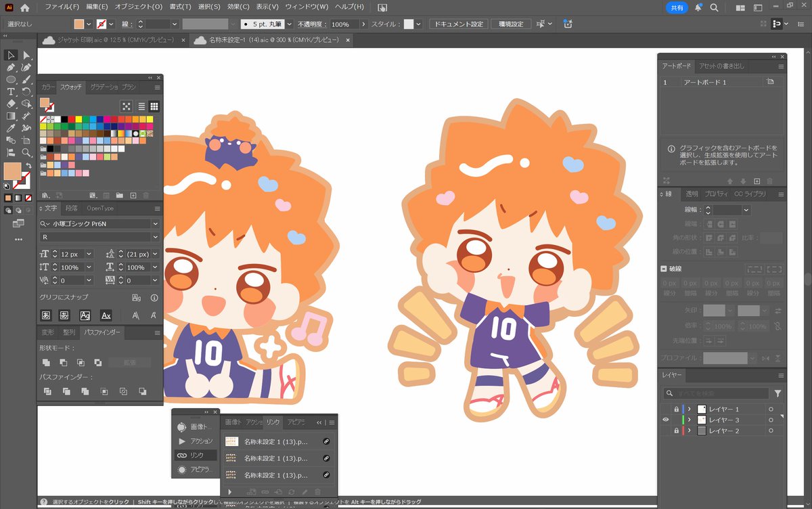Select the Eyedropper tool
812x509 pixels.
(x=12, y=128)
